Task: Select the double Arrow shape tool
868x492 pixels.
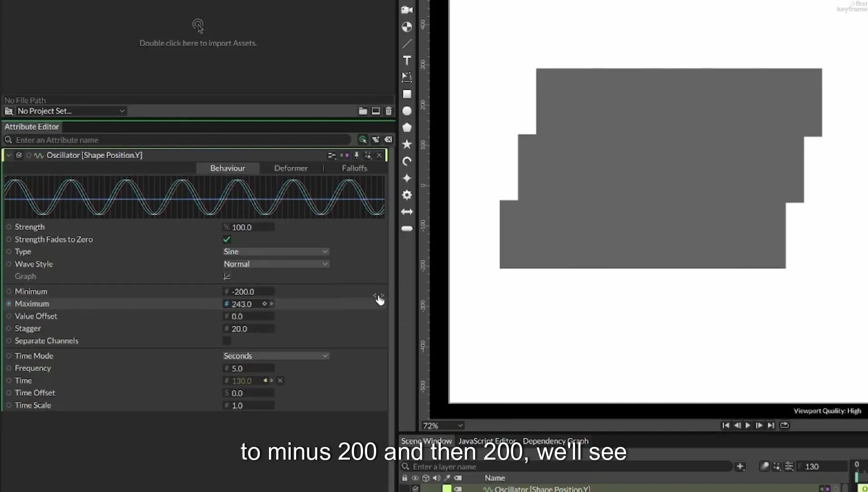Action: click(407, 212)
